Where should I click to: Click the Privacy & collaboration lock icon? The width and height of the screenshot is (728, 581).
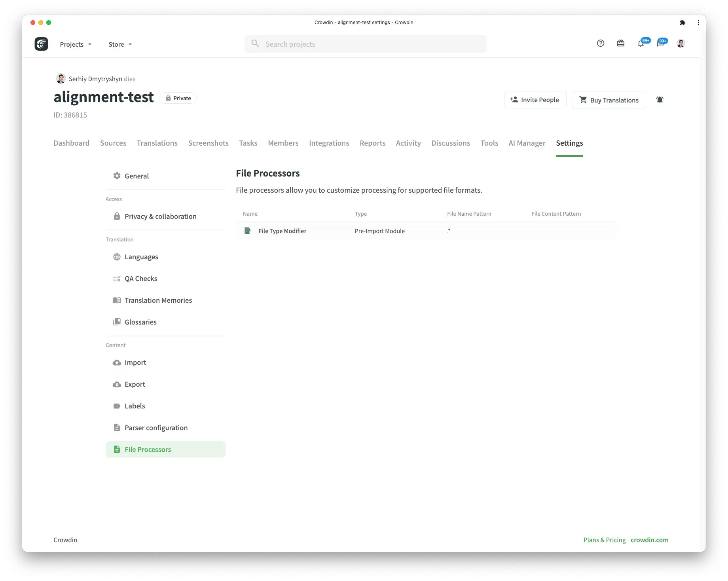(x=117, y=216)
